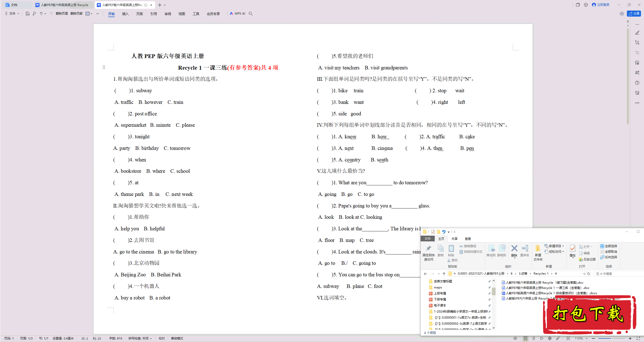644x342 pixels.
Task: Click the Explorer search box 在 4 中搜索
Action: point(618,274)
